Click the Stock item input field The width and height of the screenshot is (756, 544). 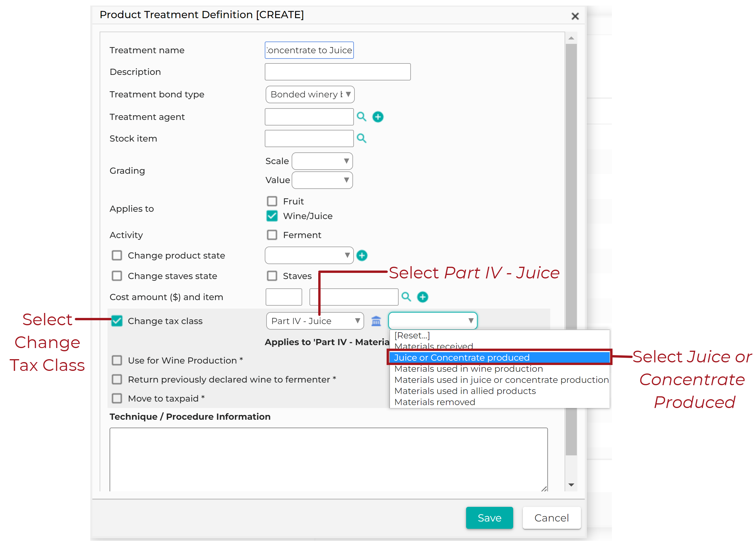(x=309, y=138)
